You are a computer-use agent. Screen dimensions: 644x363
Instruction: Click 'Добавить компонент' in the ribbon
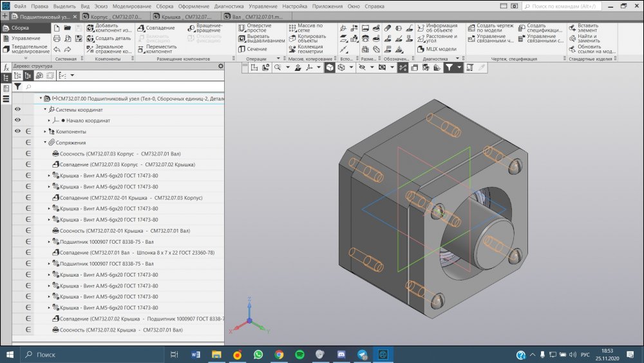coord(109,28)
